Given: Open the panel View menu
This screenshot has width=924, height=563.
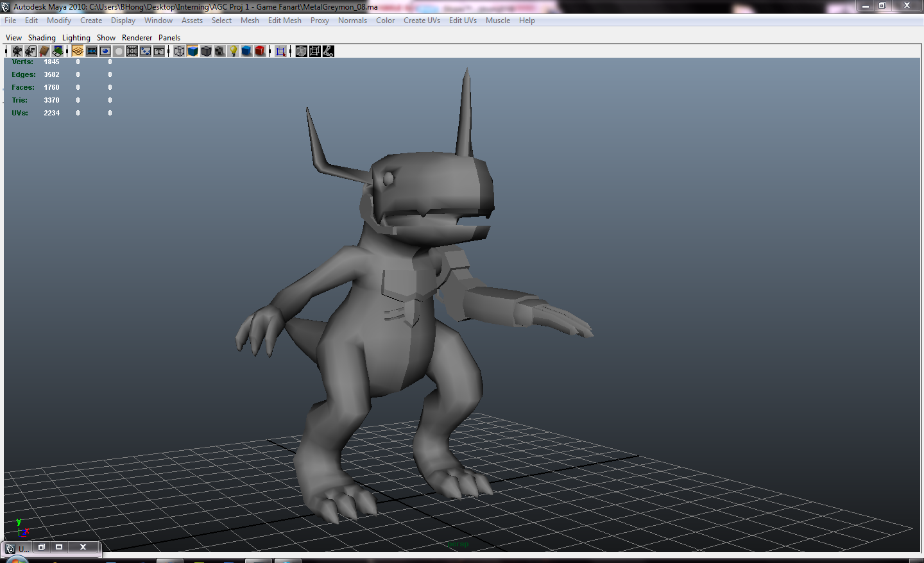Looking at the screenshot, I should (13, 38).
